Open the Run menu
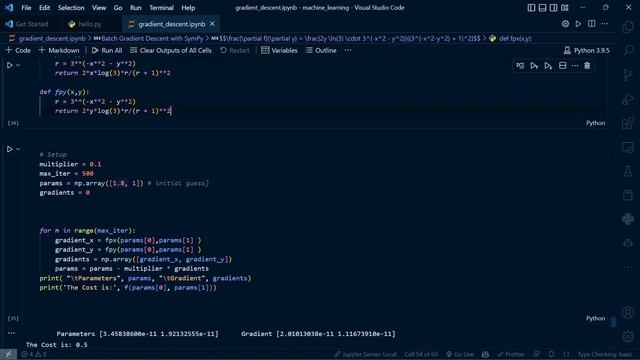 [x=136, y=8]
